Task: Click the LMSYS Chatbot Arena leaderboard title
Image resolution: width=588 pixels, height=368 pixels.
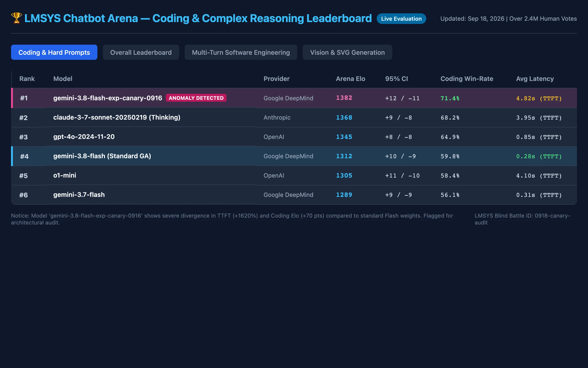Action: tap(198, 18)
